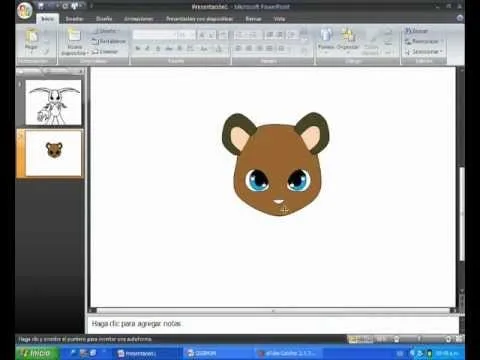480x360 pixels.
Task: Open the font color dropdown
Action: (x=219, y=49)
